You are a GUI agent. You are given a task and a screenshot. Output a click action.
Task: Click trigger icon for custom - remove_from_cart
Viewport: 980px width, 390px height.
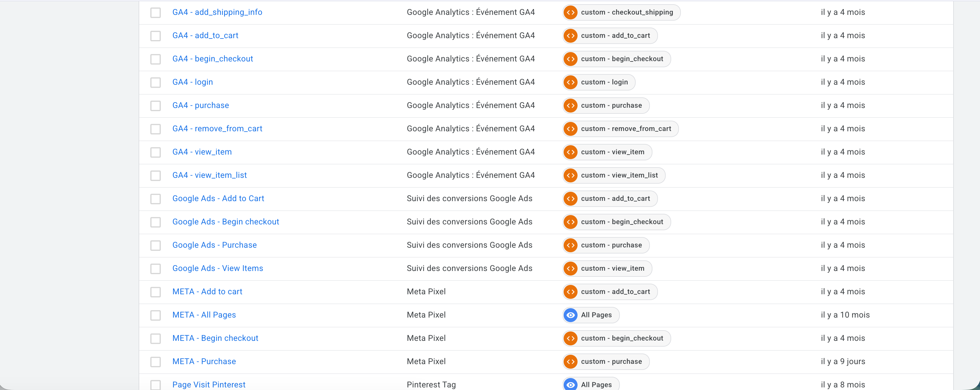[x=570, y=129]
